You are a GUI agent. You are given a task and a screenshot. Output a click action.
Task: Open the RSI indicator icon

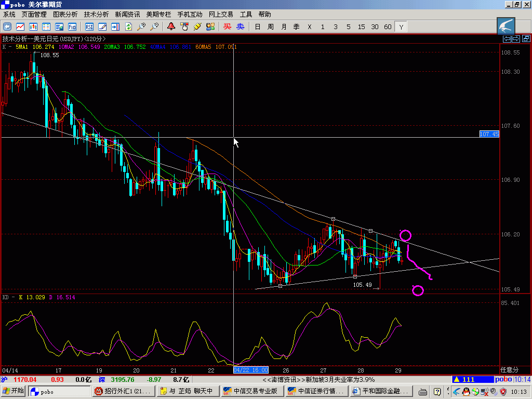tap(89, 27)
